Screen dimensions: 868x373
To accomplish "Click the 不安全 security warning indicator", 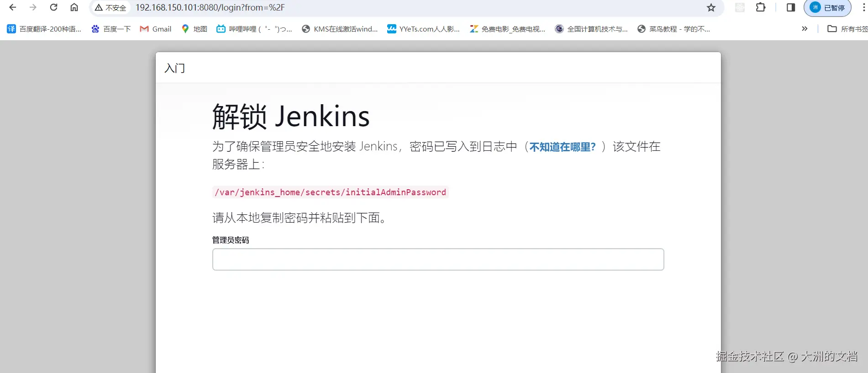I will 110,8.
